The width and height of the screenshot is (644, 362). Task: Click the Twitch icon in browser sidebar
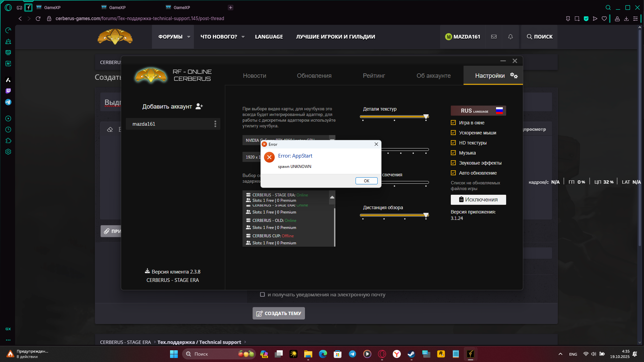tap(8, 91)
